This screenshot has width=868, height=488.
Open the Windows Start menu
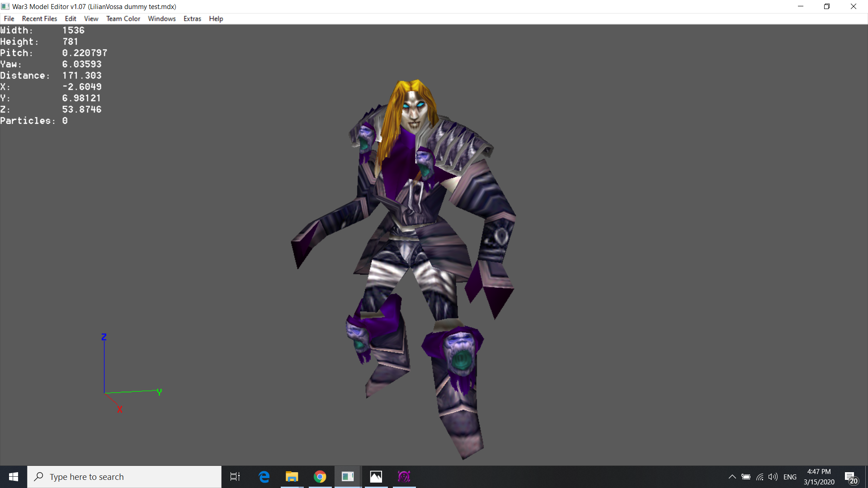14,477
